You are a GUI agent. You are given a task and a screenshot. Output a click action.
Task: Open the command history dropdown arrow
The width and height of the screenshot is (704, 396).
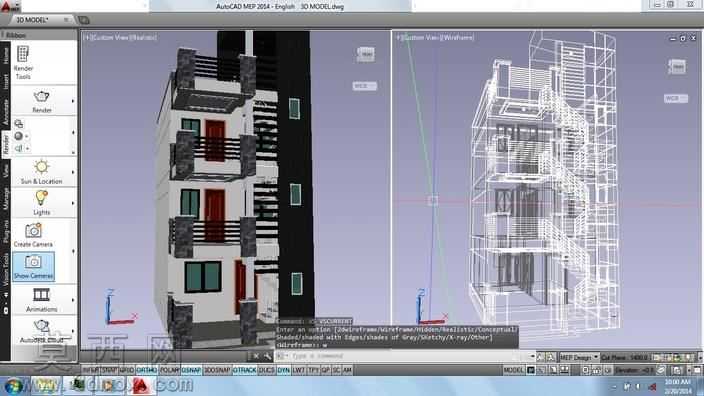tap(532, 356)
